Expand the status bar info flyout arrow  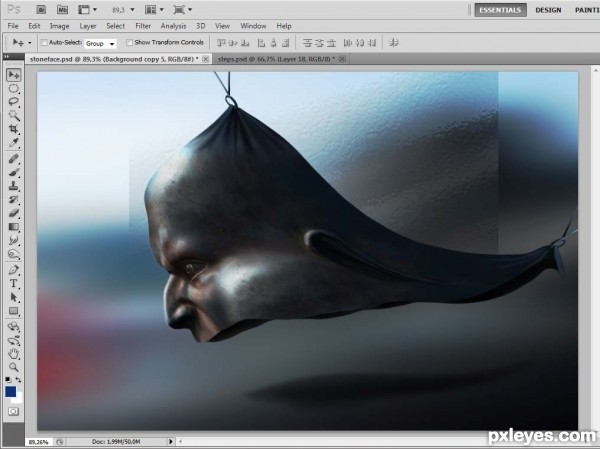(x=171, y=442)
